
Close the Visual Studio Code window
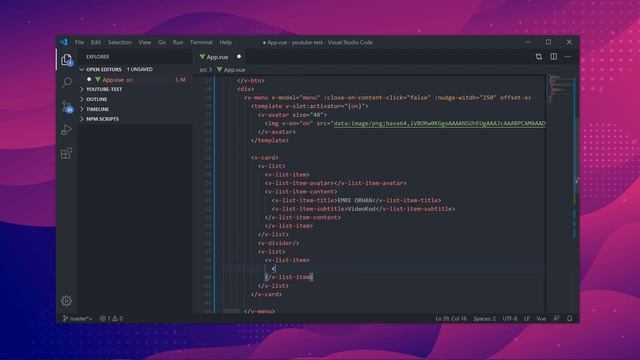(x=569, y=42)
